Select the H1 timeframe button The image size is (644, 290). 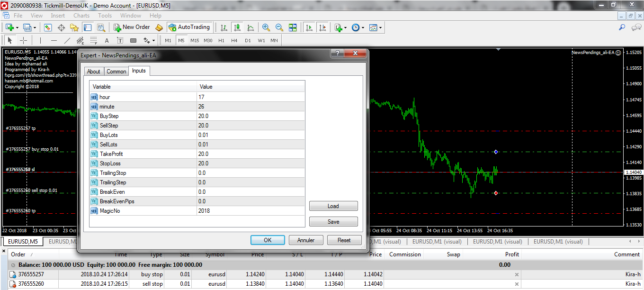[221, 40]
